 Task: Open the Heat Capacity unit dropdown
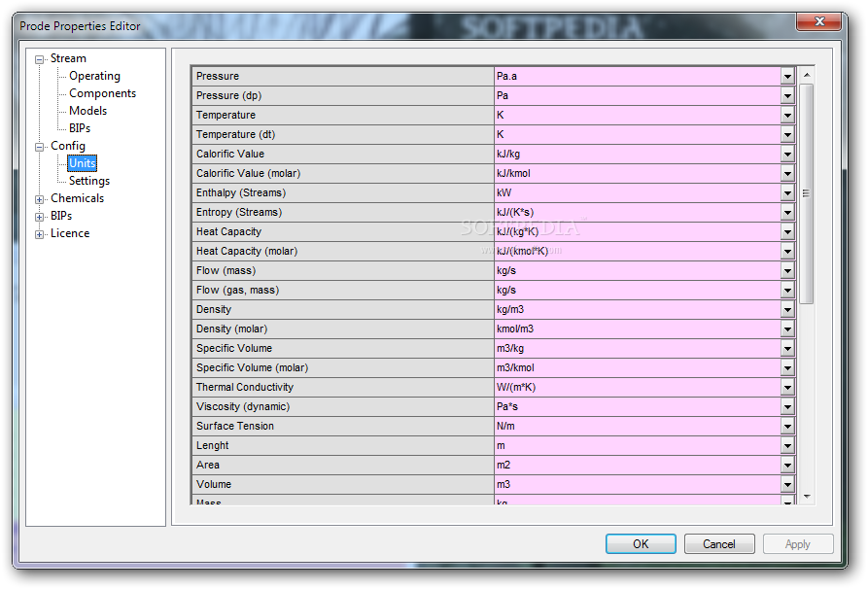(x=787, y=232)
